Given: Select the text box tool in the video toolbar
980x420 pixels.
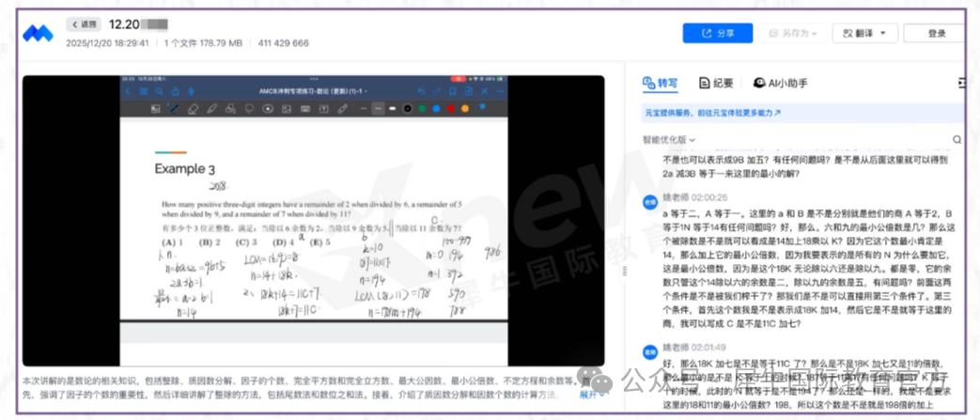Looking at the screenshot, I should pos(323,108).
